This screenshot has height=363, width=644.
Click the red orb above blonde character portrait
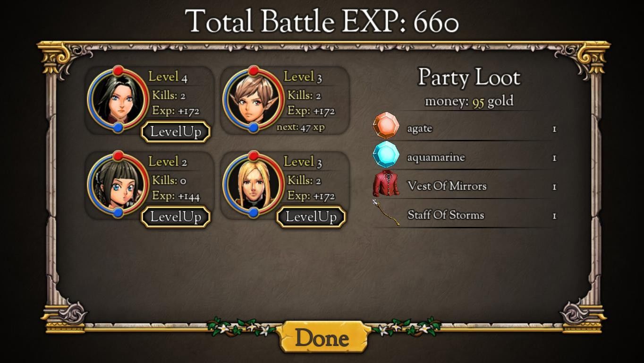[253, 156]
